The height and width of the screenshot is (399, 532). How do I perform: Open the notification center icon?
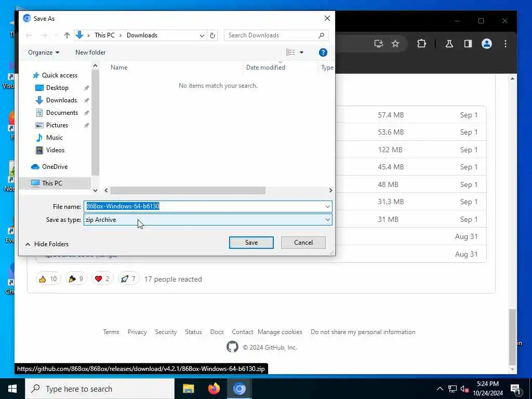click(x=515, y=389)
